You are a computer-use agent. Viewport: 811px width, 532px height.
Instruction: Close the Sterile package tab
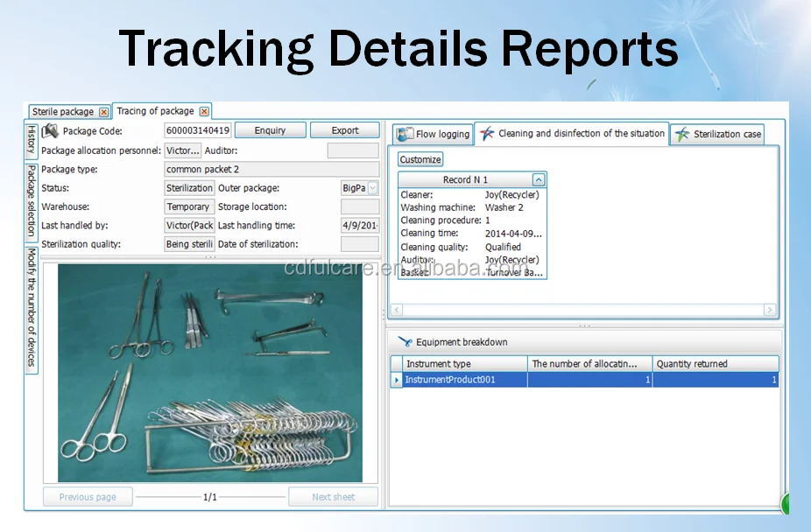click(103, 111)
